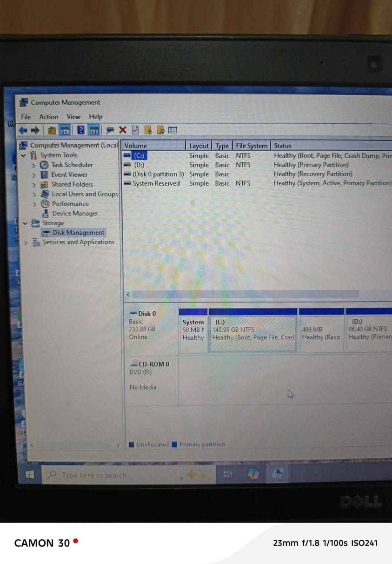Viewport: 392px width, 564px height.
Task: Select Device Manager in the tree
Action: click(x=74, y=214)
